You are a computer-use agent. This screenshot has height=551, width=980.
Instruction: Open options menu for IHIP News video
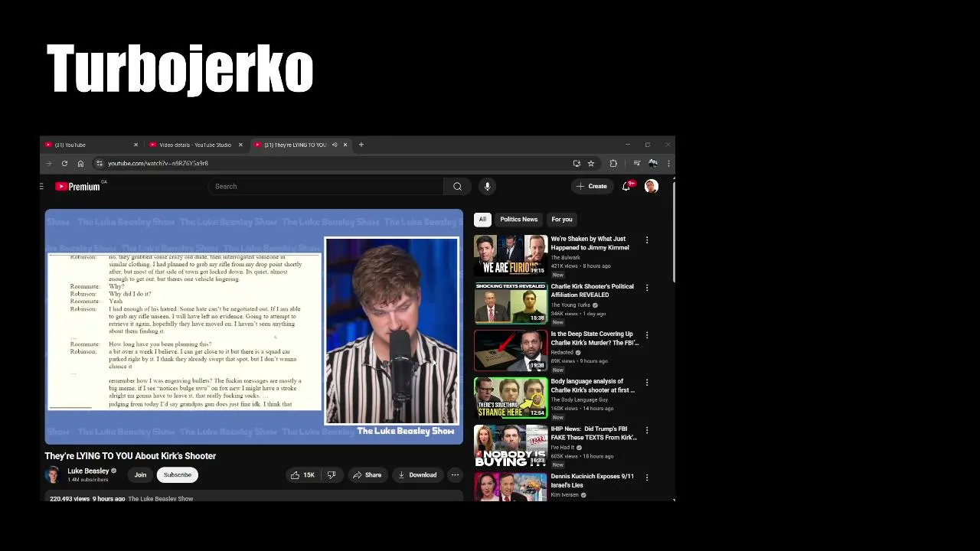[647, 430]
